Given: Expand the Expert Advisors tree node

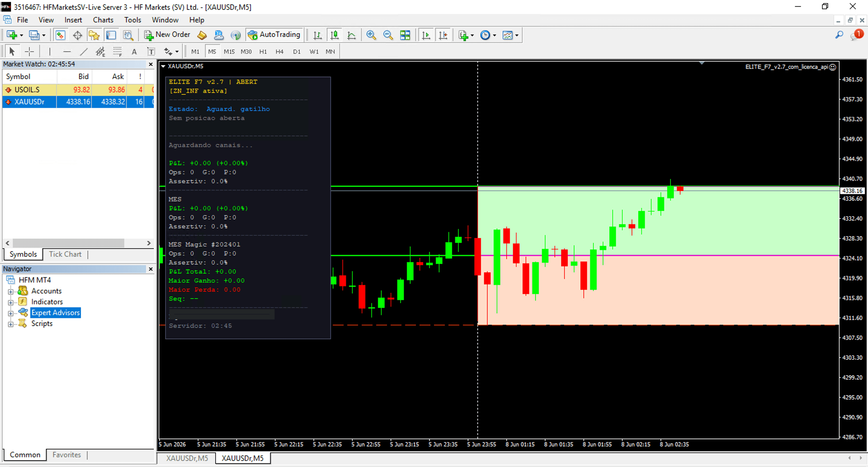Looking at the screenshot, I should 11,313.
